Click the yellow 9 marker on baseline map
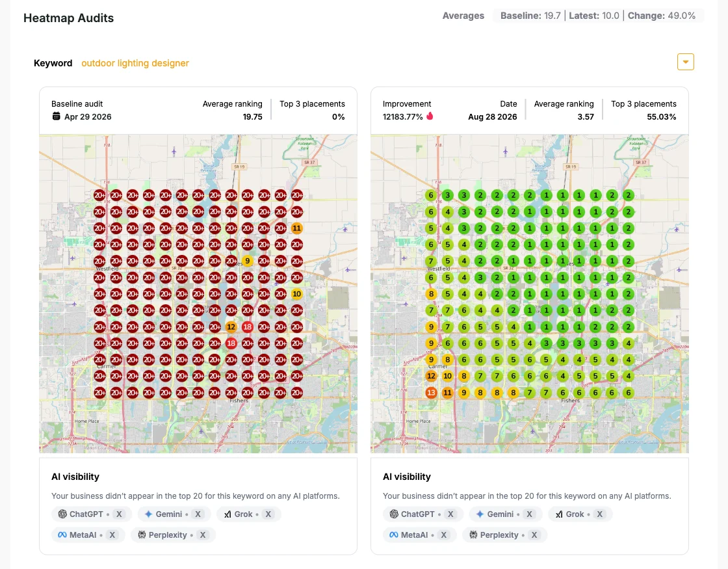This screenshot has width=728, height=569. click(x=248, y=261)
